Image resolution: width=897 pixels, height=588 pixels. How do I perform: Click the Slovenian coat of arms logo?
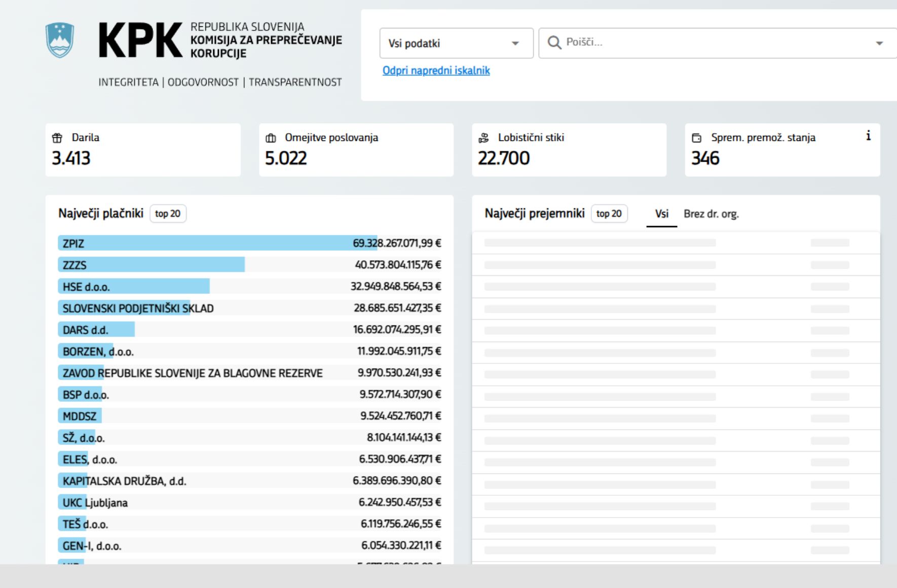60,40
